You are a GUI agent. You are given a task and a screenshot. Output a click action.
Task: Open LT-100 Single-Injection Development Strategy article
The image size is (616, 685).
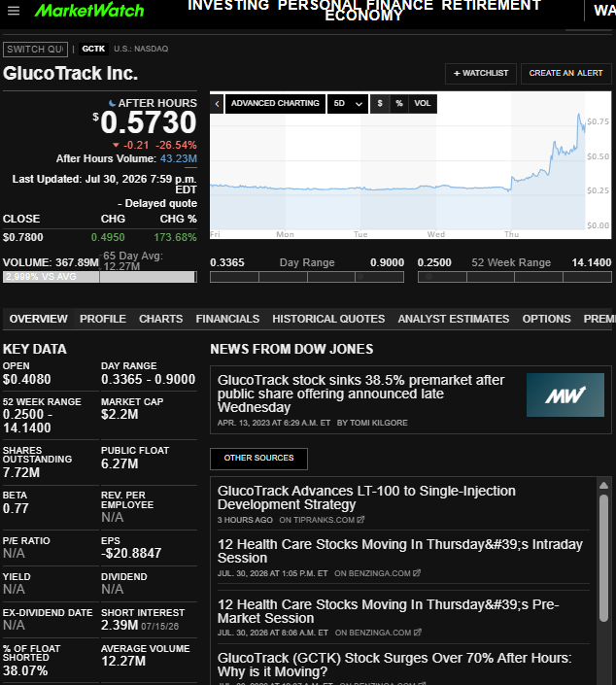pyautogui.click(x=366, y=497)
